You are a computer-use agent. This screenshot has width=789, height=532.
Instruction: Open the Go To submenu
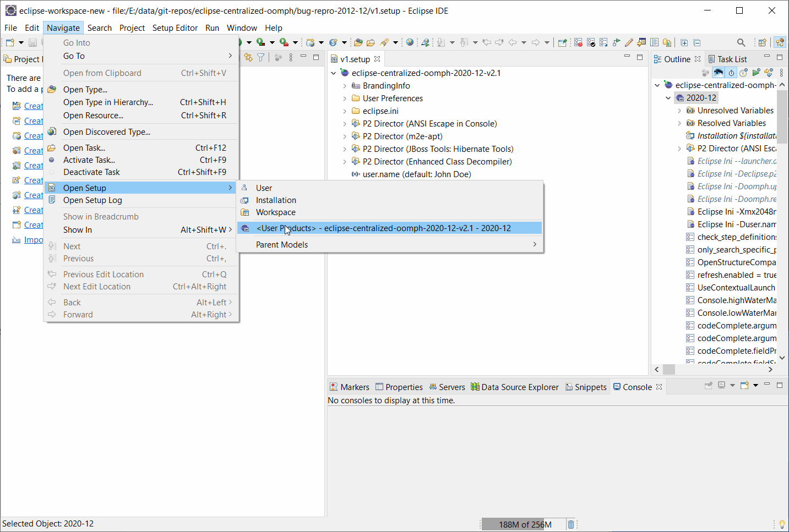click(142, 56)
